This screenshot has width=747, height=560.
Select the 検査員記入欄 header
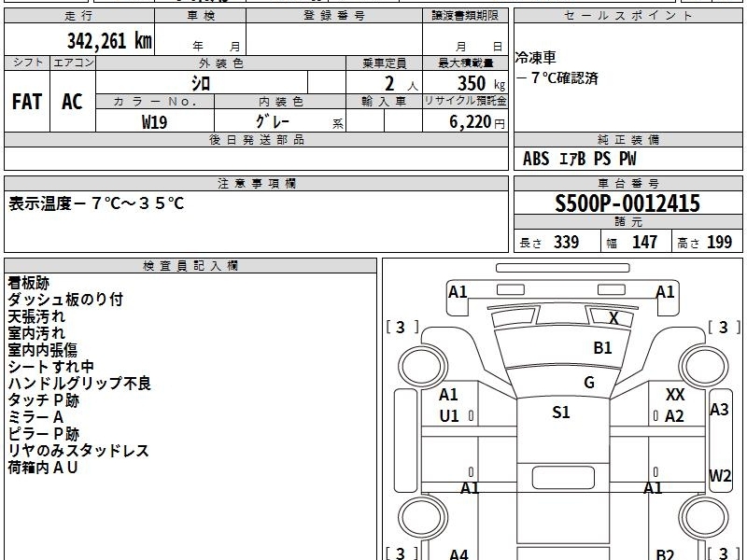190,266
